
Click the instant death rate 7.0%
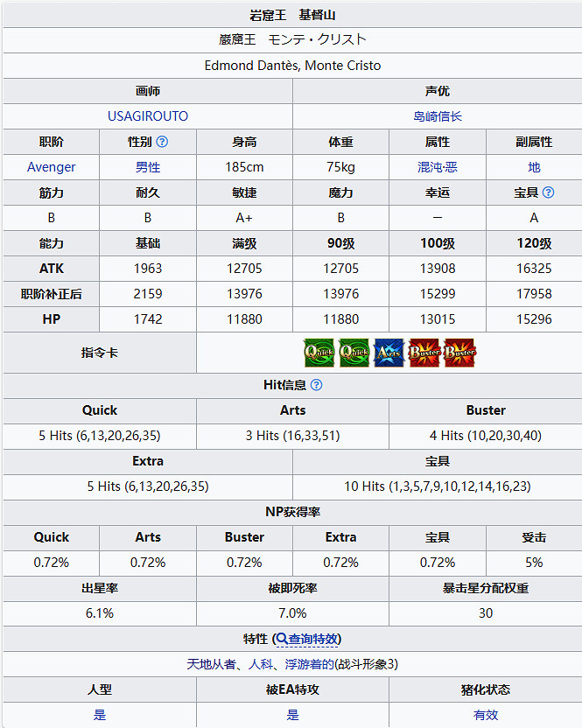pos(292,613)
